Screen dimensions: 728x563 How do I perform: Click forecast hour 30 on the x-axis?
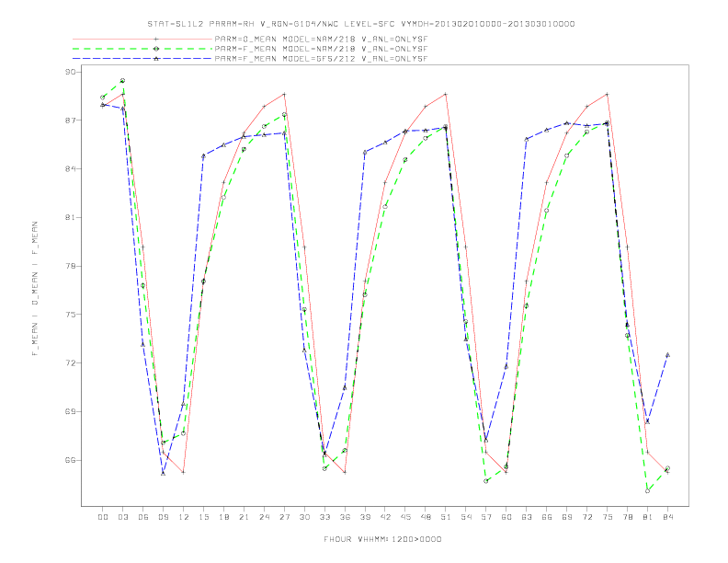point(304,517)
